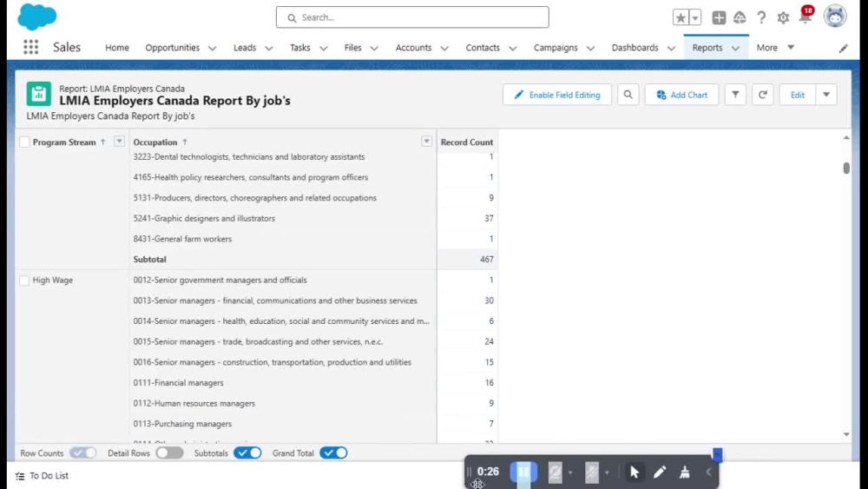Open the To Do List utility
This screenshot has height=489, width=868.
(x=42, y=476)
